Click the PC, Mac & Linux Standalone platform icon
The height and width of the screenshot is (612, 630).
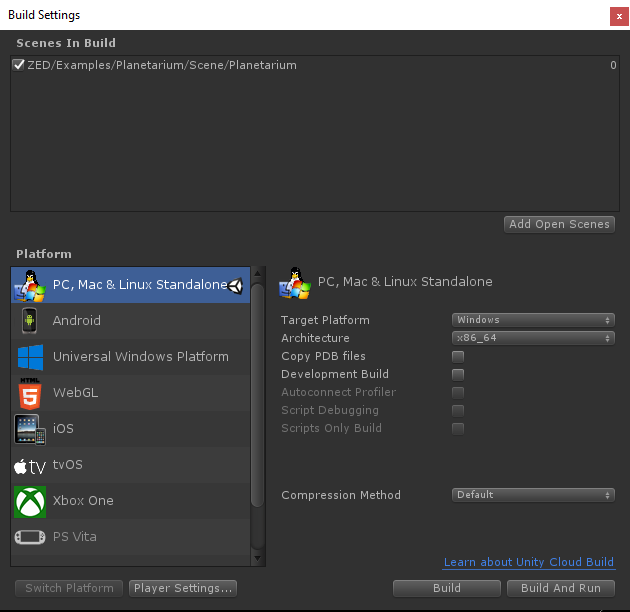(x=30, y=285)
